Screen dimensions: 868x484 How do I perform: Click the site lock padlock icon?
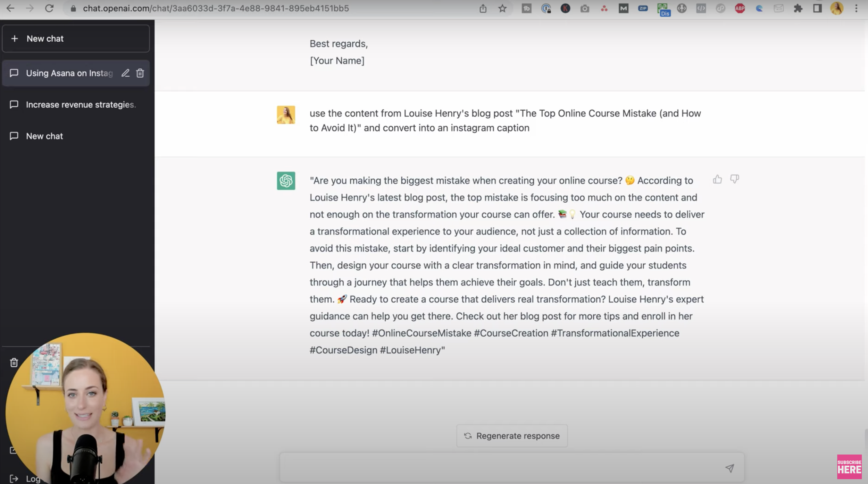click(73, 8)
